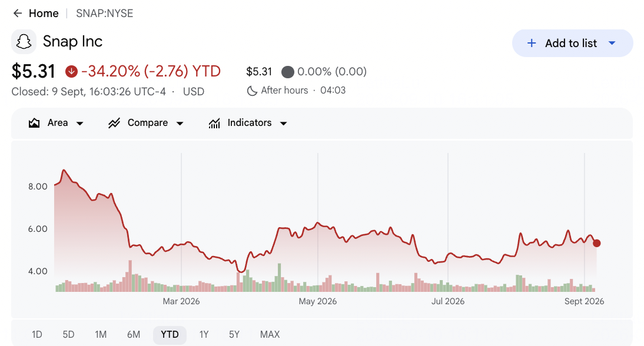Click the Compare lines icon

tap(114, 123)
